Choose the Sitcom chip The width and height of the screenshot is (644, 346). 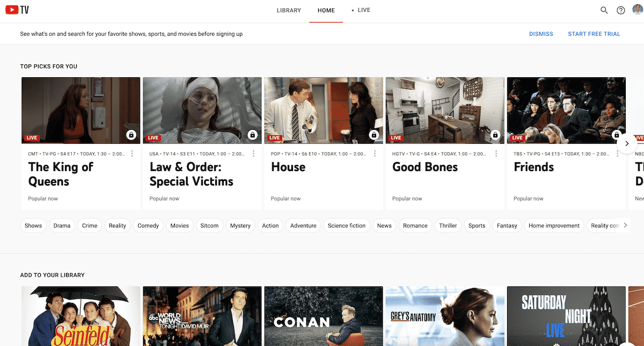[x=209, y=225]
